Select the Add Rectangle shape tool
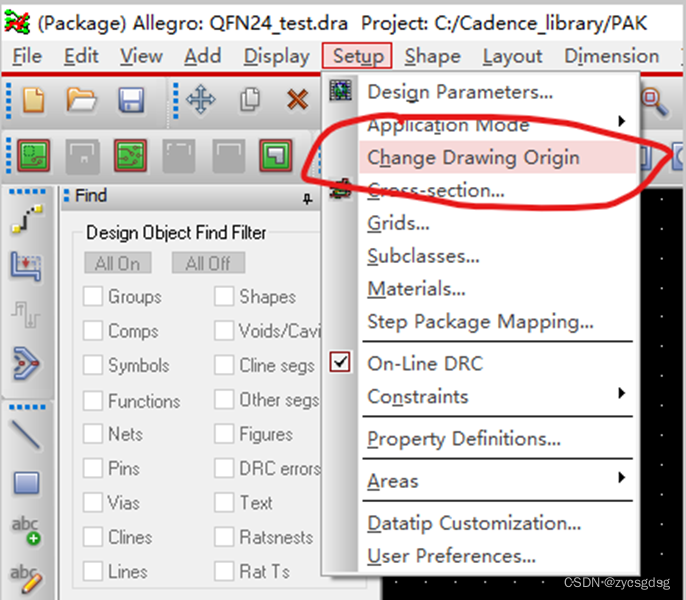The height and width of the screenshot is (600, 686). [26, 483]
